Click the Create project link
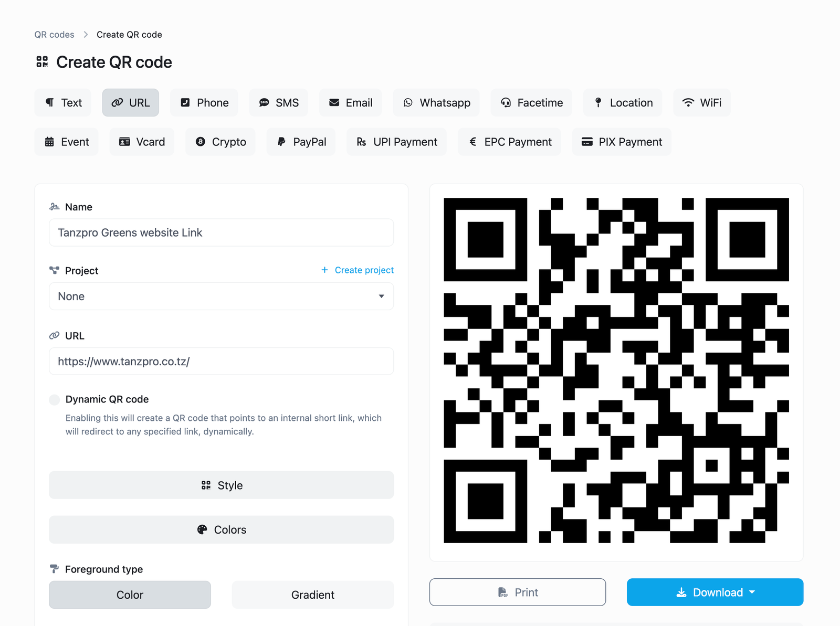 pyautogui.click(x=358, y=270)
